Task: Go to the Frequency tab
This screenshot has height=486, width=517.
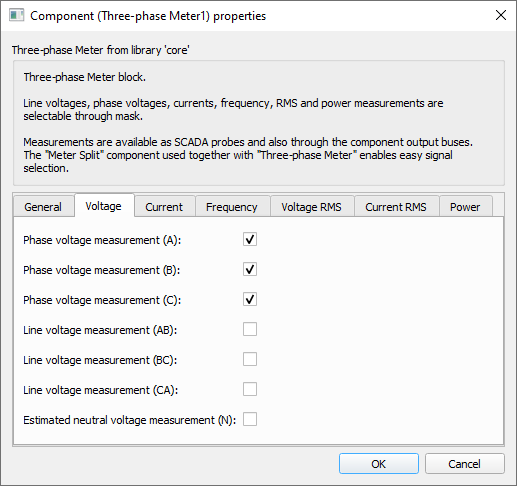Action: pos(232,207)
